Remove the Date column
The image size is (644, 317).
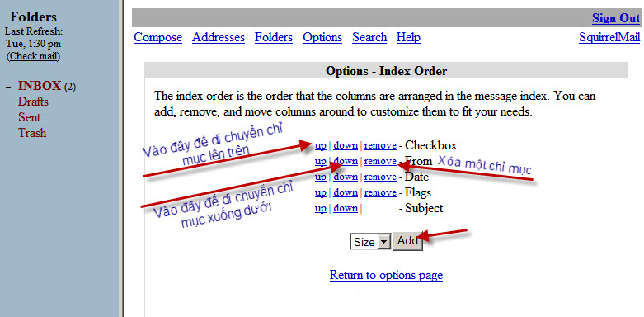380,177
